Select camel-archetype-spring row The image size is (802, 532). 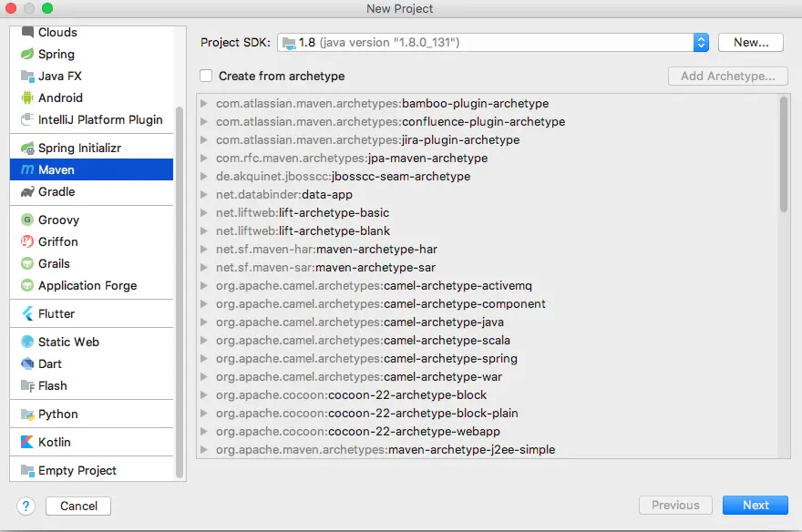click(488, 359)
